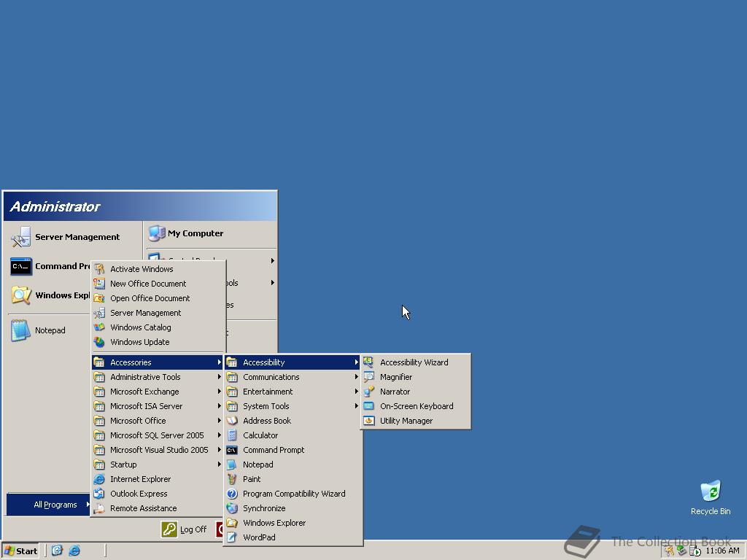Click the Magnifier magnifying-glass icon

click(x=368, y=377)
